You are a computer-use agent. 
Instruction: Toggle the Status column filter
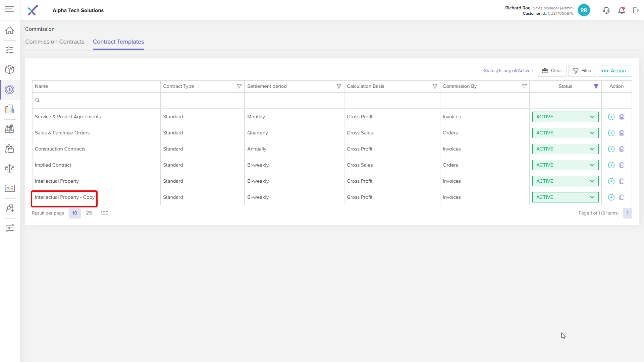pyautogui.click(x=596, y=86)
